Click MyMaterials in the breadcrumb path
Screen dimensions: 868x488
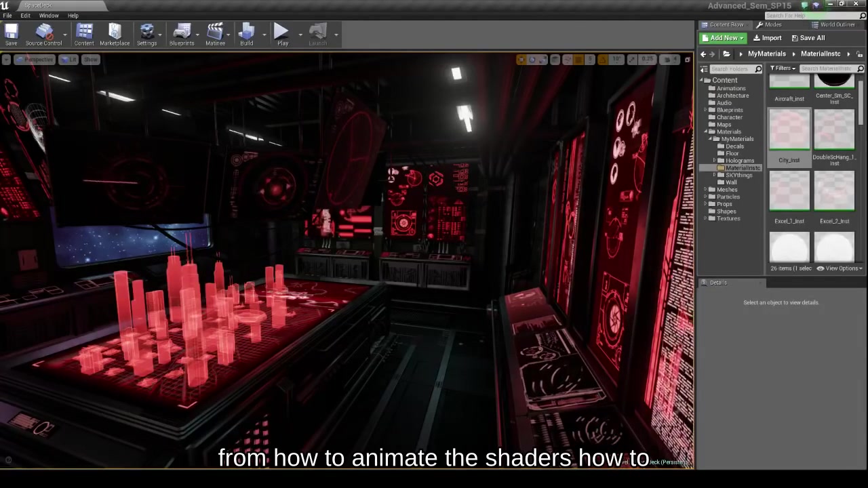767,54
